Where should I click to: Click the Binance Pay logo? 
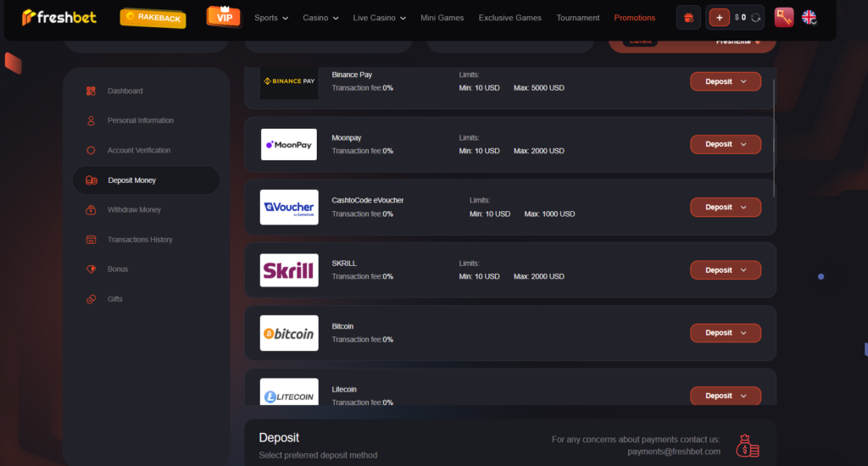click(289, 82)
